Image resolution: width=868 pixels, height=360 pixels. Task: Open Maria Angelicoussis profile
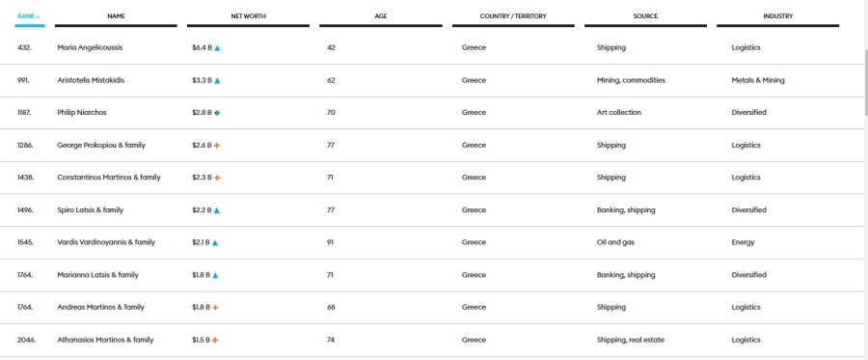[x=90, y=47]
